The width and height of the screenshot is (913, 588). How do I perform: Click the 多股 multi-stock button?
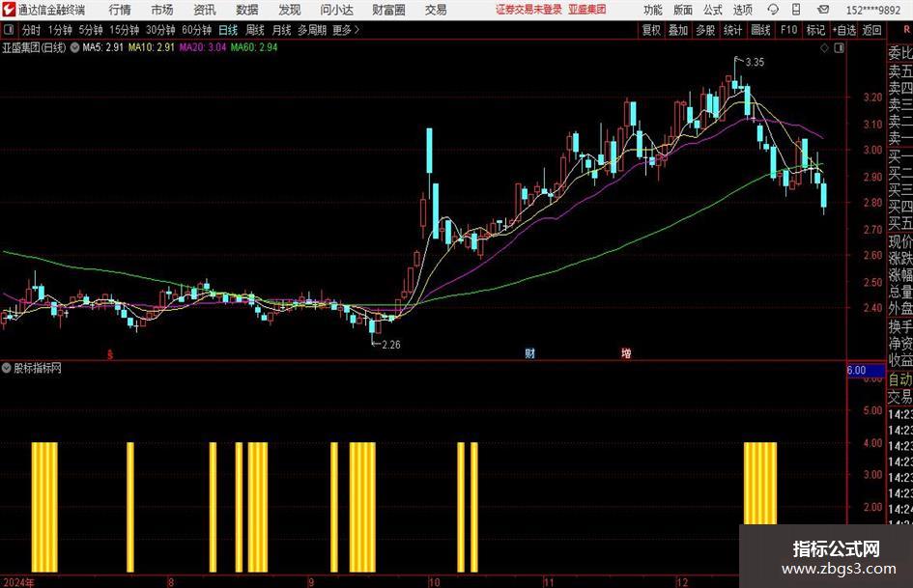pyautogui.click(x=705, y=30)
